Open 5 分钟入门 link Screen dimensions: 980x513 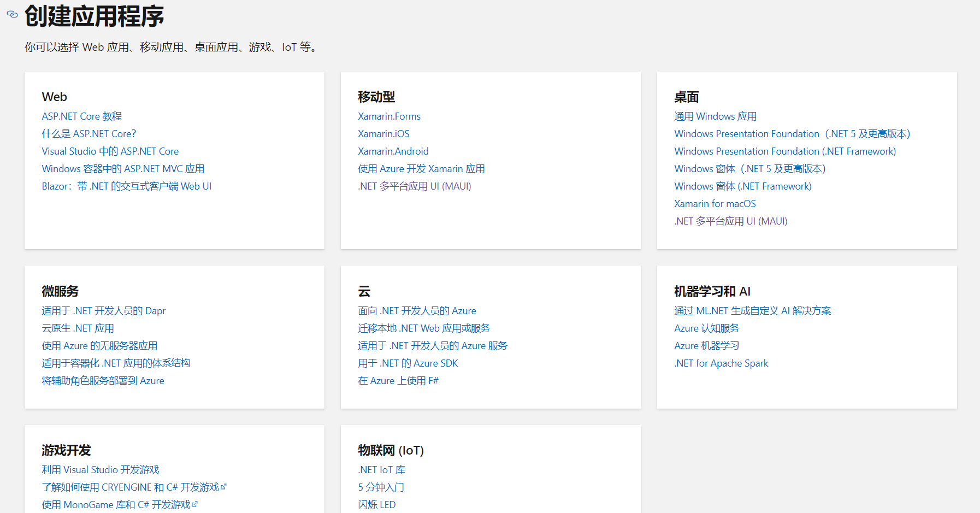tap(381, 487)
